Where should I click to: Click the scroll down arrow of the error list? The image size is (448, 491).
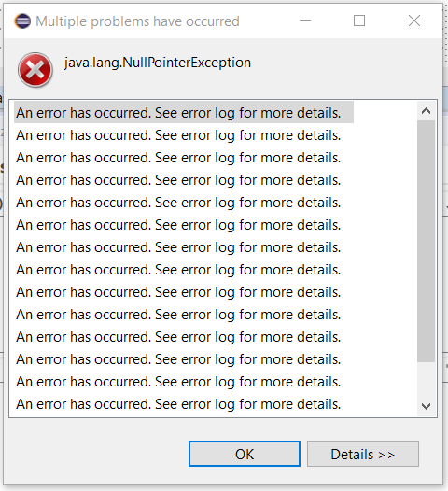click(426, 406)
